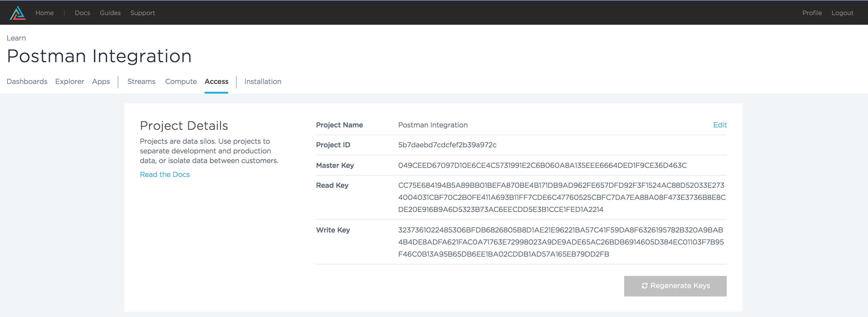Screen dimensions: 868x317
Task: Click the Master Key value string
Action: [x=542, y=165]
